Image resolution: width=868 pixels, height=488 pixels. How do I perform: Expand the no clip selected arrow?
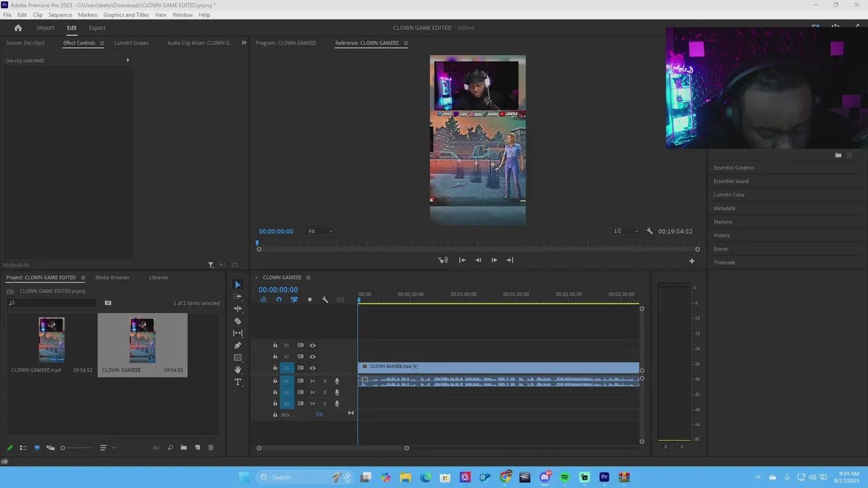coord(128,60)
